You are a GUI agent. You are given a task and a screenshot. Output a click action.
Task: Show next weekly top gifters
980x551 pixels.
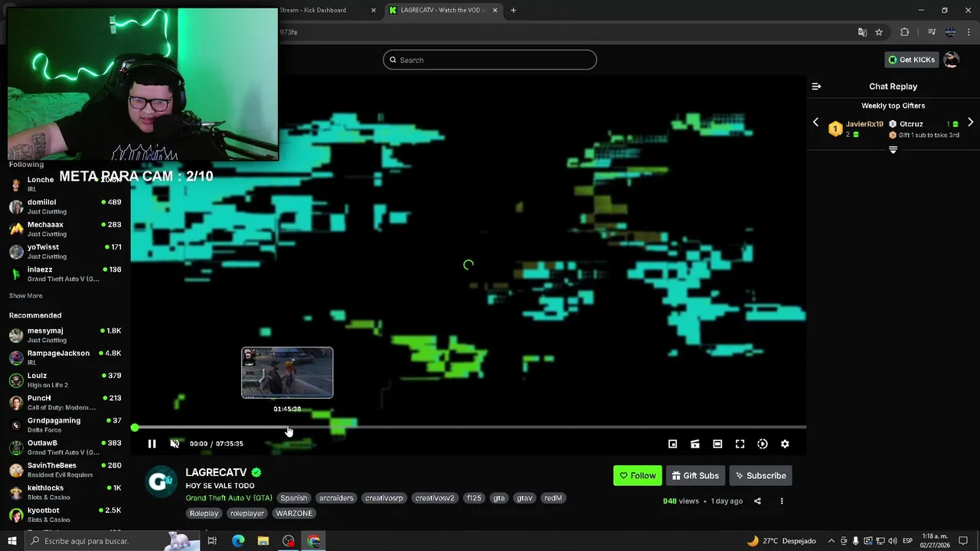tap(970, 122)
